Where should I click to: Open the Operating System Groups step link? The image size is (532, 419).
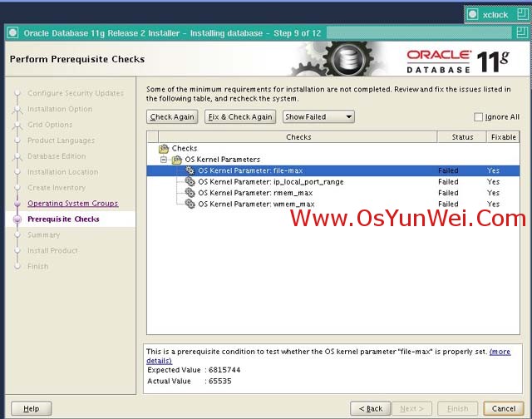point(73,203)
